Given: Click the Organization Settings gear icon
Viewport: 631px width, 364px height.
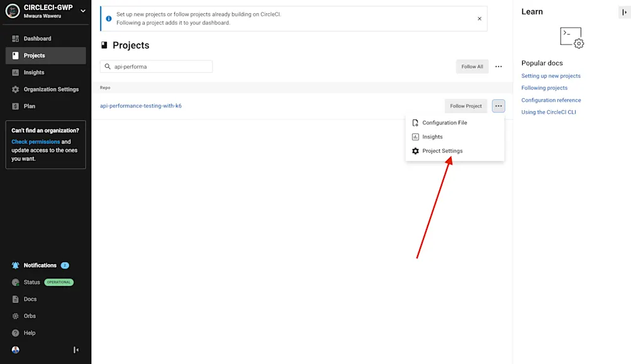Looking at the screenshot, I should (15, 89).
